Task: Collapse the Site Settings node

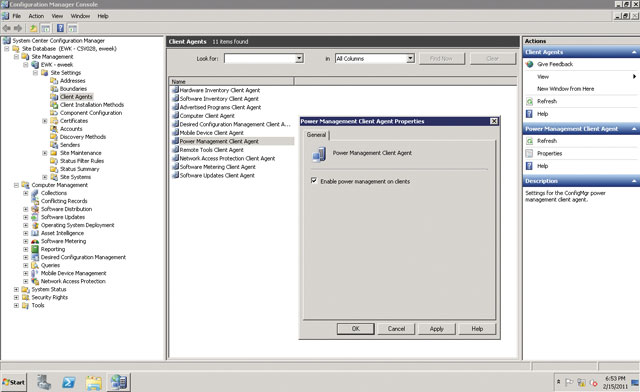Action: (35, 73)
